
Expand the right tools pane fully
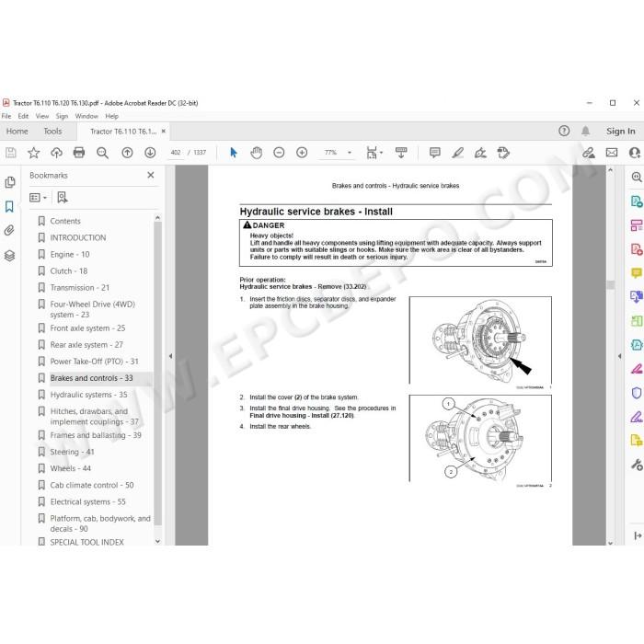pyautogui.click(x=638, y=535)
